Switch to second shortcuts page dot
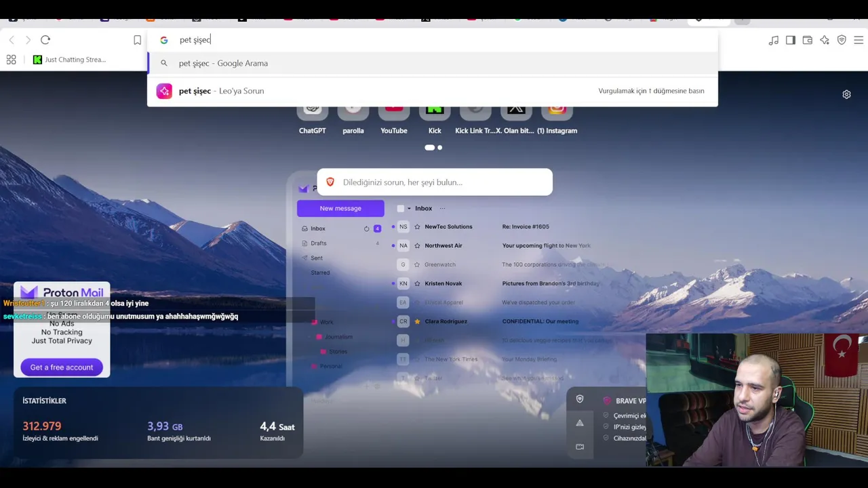868x488 pixels. click(440, 147)
